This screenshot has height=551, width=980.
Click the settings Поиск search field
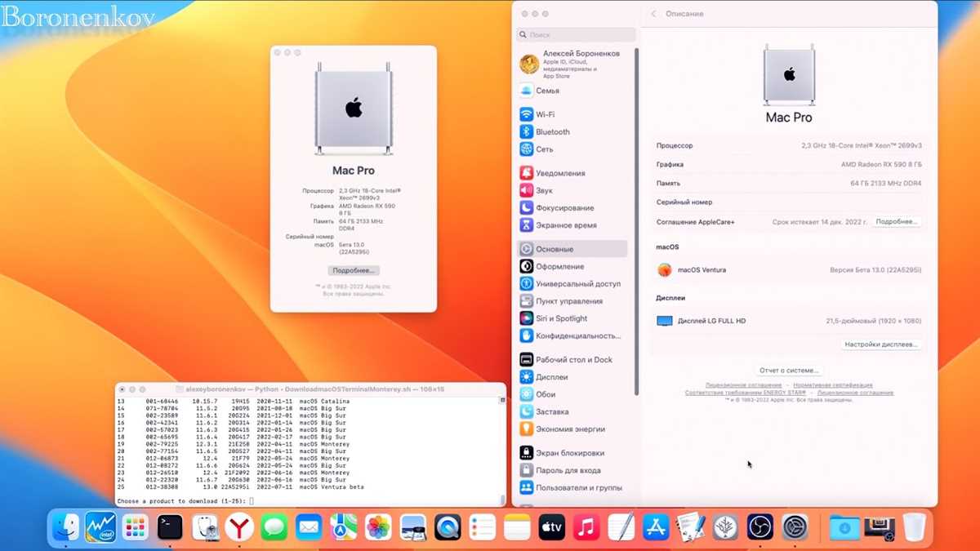click(576, 35)
